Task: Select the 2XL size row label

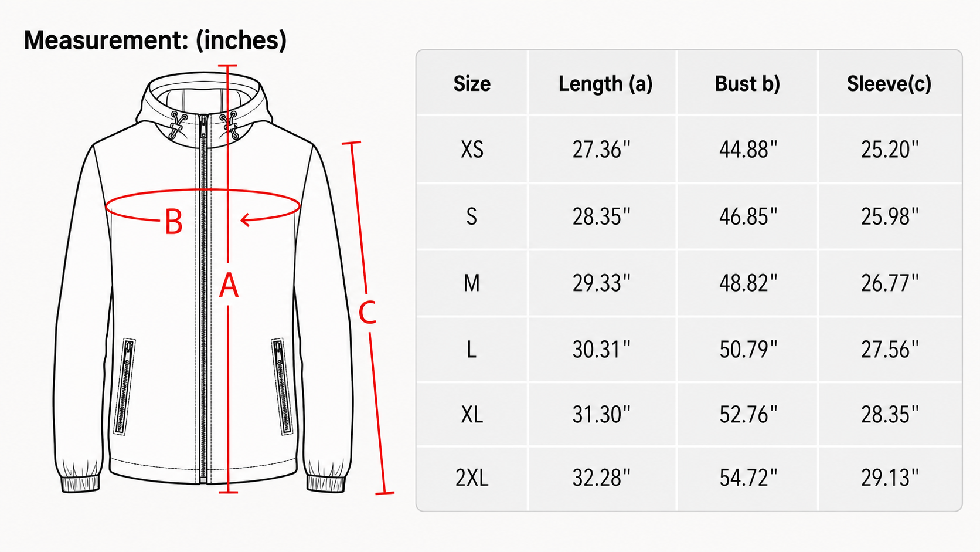Action: coord(472,478)
